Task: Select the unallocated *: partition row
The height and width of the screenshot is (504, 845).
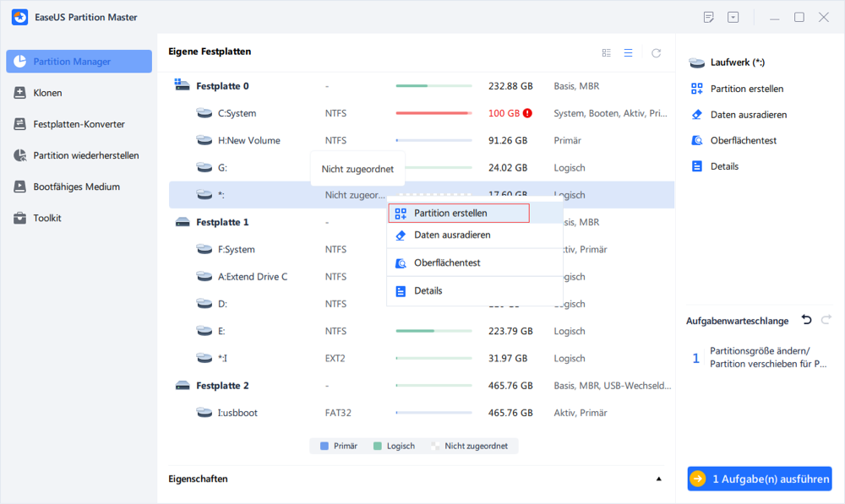Action: 422,195
